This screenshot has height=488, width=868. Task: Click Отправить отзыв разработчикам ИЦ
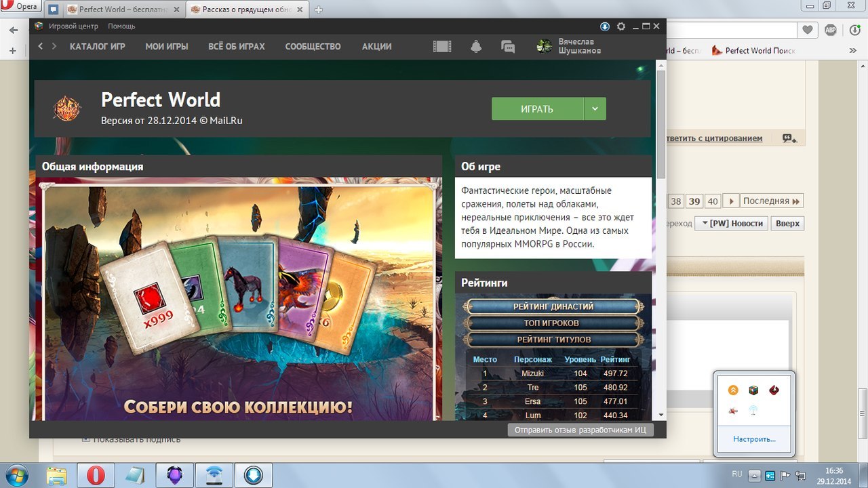pyautogui.click(x=580, y=430)
